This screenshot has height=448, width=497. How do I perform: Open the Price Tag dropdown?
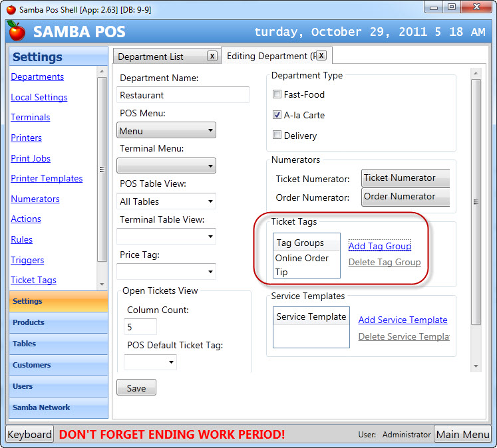coord(166,271)
